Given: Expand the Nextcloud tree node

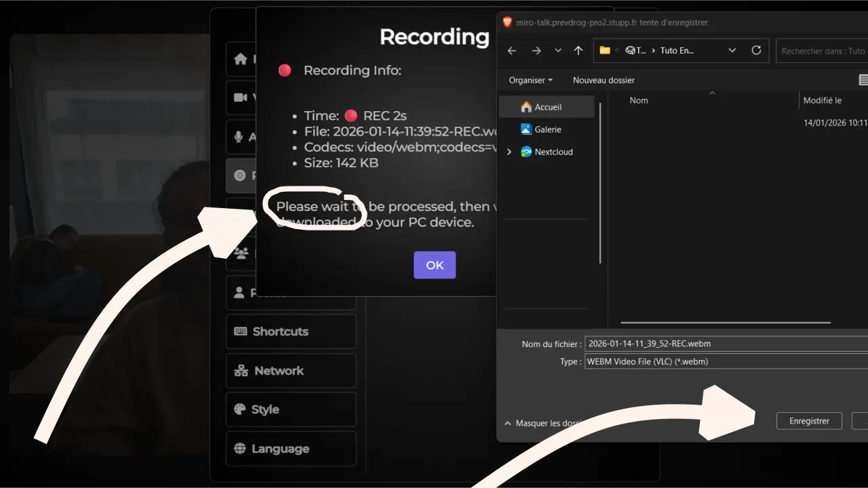Looking at the screenshot, I should tap(509, 152).
